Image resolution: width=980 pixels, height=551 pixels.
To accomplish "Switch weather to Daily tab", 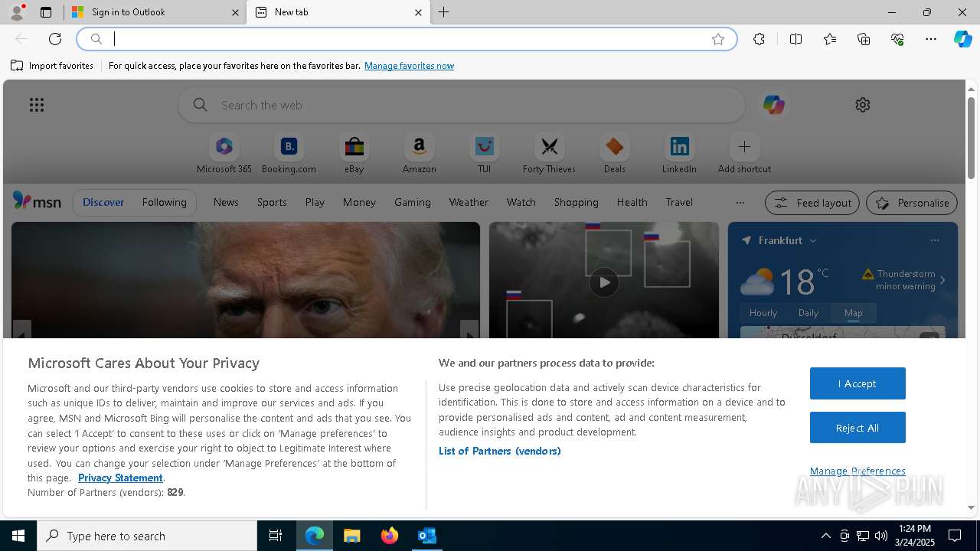I will click(808, 312).
